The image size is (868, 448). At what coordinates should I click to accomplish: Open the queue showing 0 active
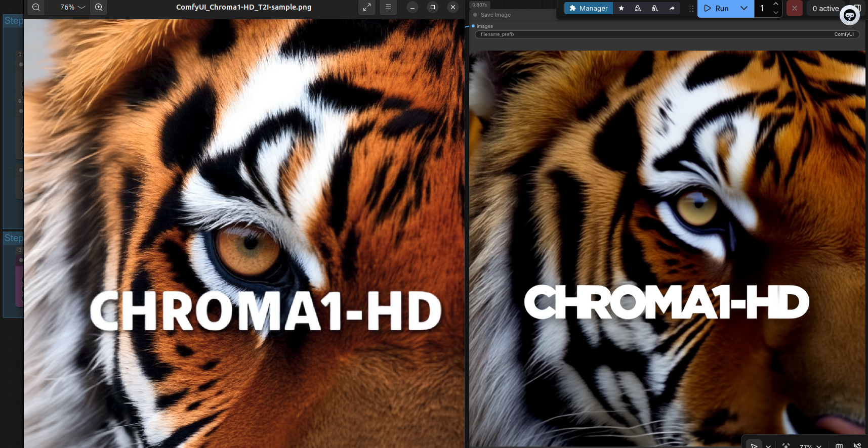[825, 9]
